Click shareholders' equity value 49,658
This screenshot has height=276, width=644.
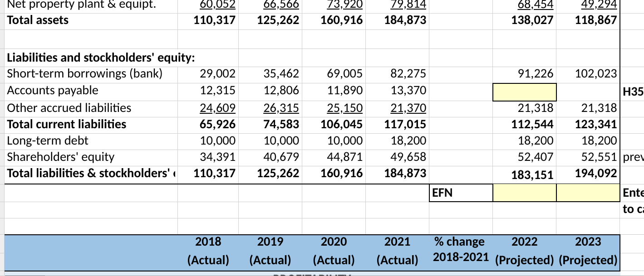tap(408, 157)
